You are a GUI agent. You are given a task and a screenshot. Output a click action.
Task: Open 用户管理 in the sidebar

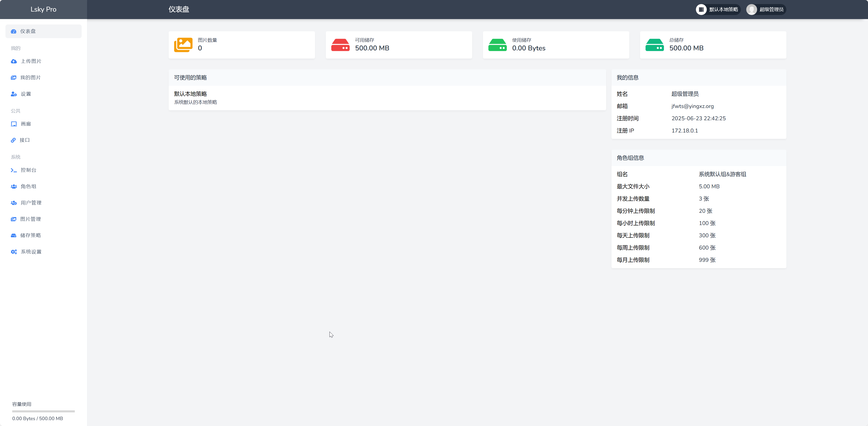[x=44, y=203]
